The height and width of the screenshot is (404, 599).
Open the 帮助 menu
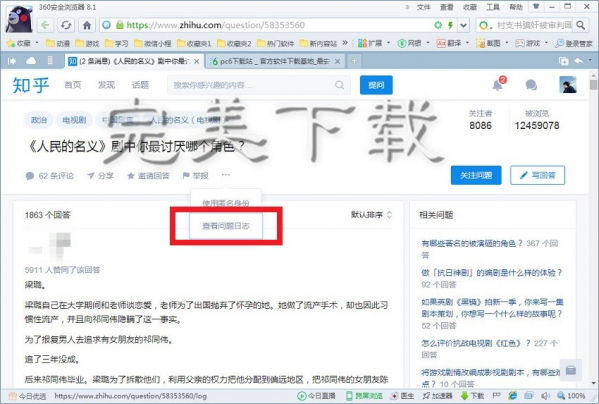click(516, 7)
